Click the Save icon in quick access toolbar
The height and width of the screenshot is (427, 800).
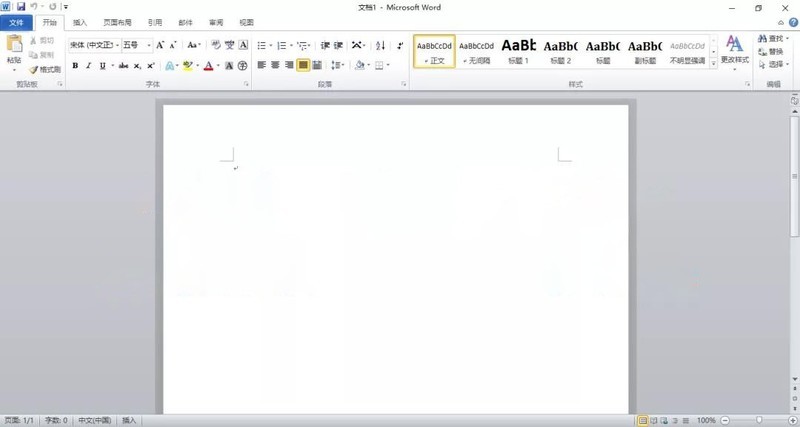pyautogui.click(x=20, y=7)
